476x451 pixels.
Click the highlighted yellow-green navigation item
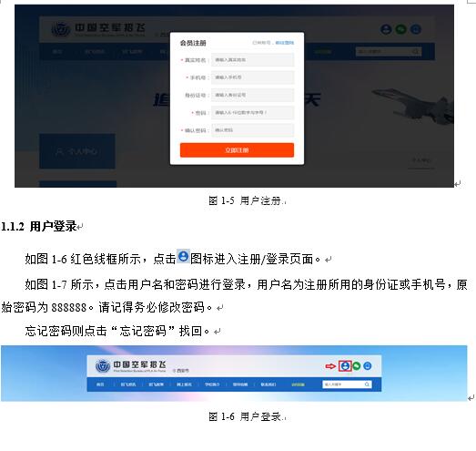pyautogui.click(x=298, y=384)
